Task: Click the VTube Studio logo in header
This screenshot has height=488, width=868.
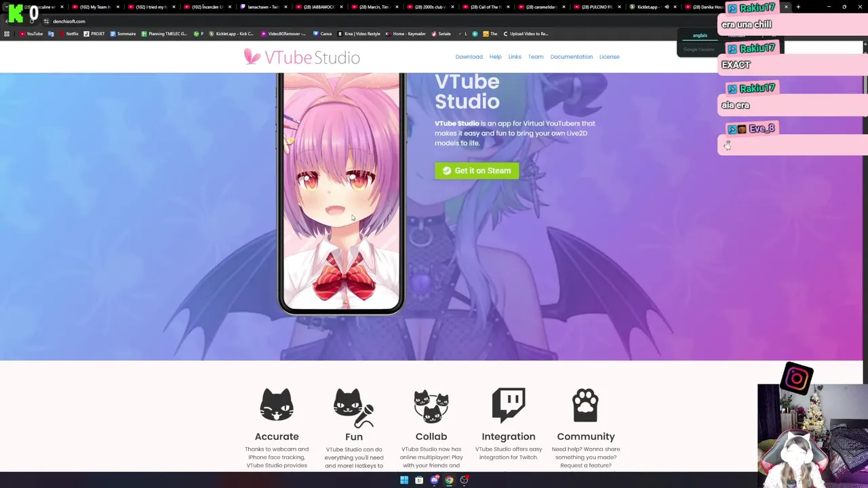Action: point(302,57)
